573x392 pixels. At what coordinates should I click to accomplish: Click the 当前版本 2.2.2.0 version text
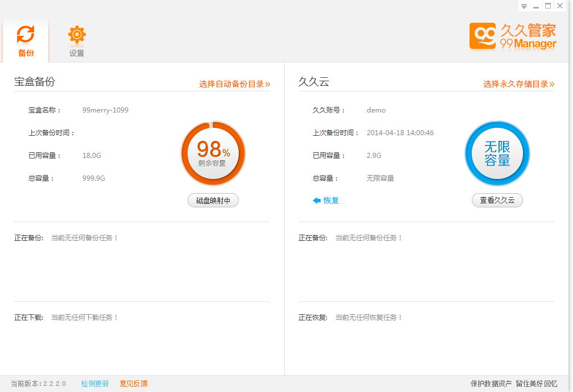tap(38, 384)
